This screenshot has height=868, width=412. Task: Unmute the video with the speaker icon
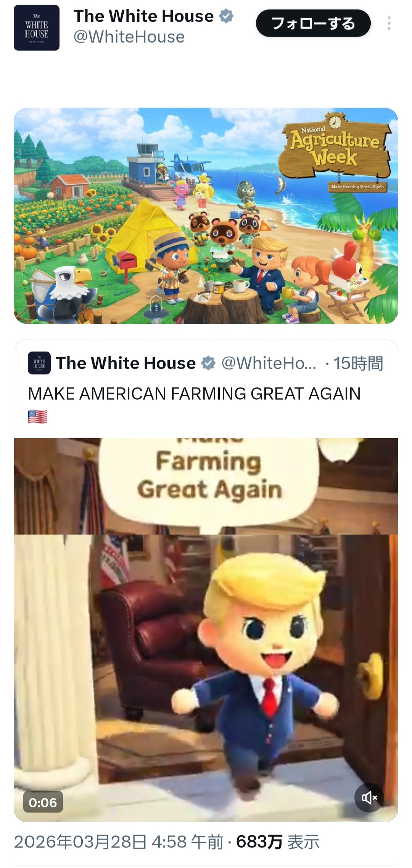point(369,797)
